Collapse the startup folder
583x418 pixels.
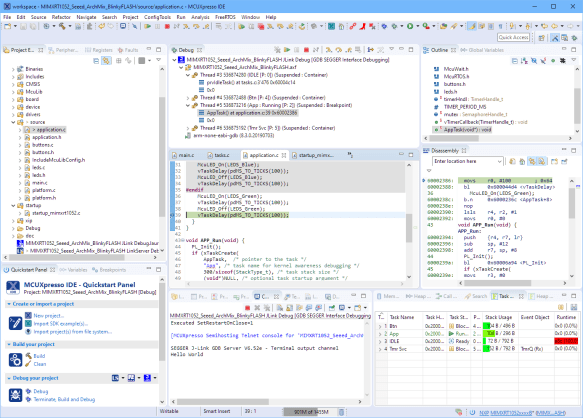pos(13,206)
